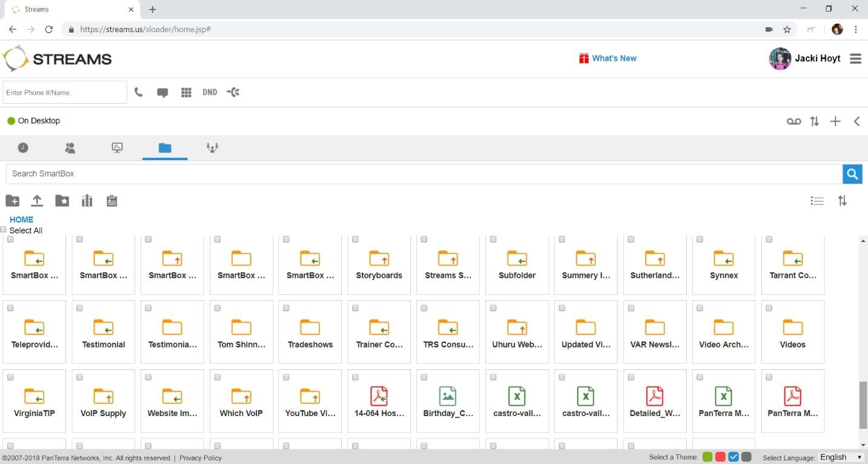Click the plus add icon
Image resolution: width=868 pixels, height=464 pixels.
coord(835,121)
